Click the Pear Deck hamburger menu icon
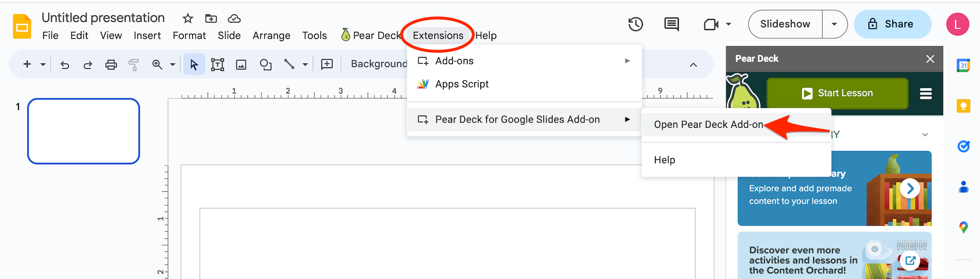The width and height of the screenshot is (980, 279). 926,93
